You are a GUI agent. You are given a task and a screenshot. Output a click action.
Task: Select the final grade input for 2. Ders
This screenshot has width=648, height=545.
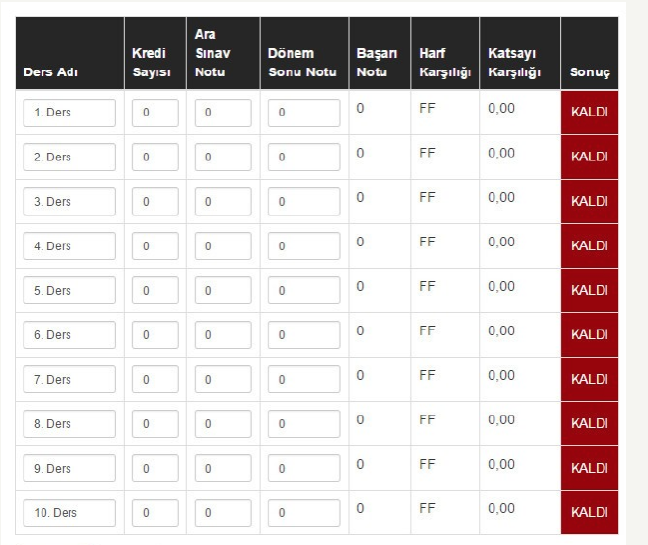click(x=304, y=158)
